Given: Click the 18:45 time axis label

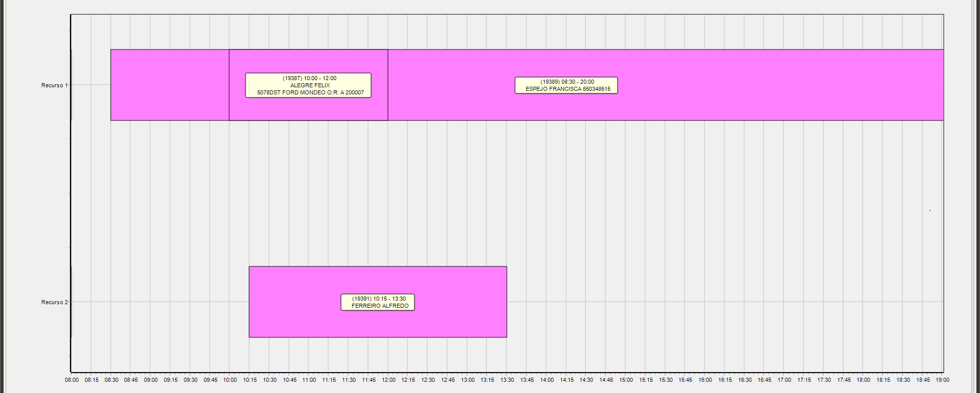Looking at the screenshot, I should pyautogui.click(x=923, y=380).
